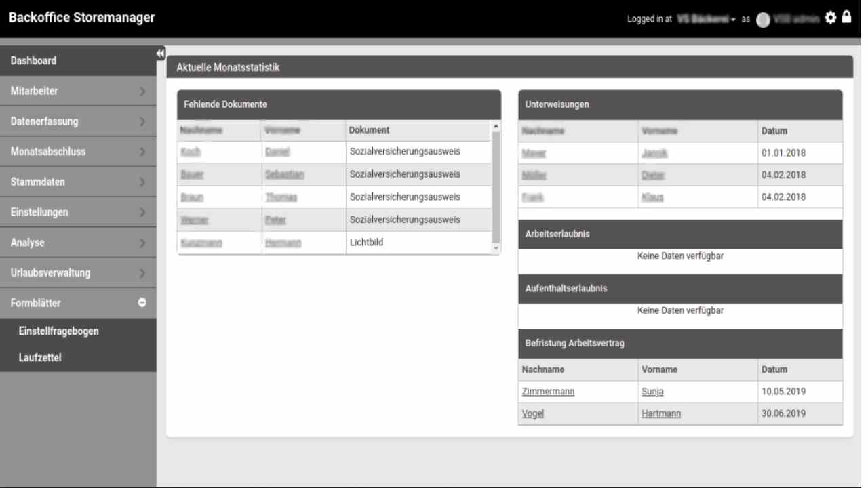
Task: Expand the Stammdaten chevron arrow
Action: [142, 182]
